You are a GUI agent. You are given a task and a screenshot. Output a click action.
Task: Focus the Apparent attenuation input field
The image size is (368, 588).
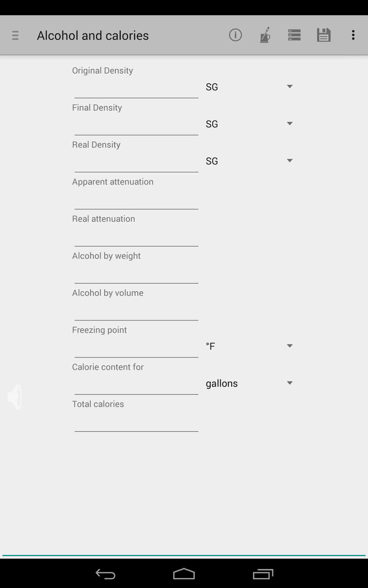click(136, 199)
